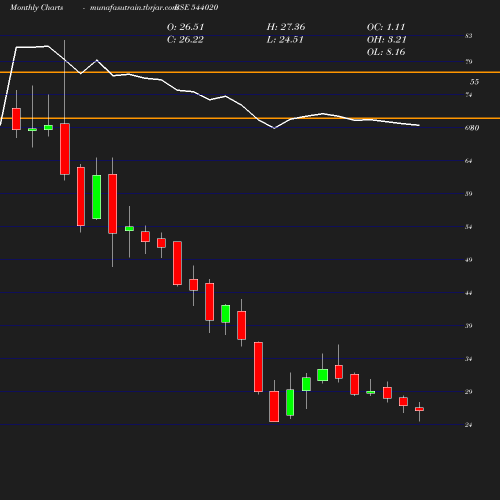Click the 55 label near orange line
This screenshot has height=500, width=500.
[474, 82]
